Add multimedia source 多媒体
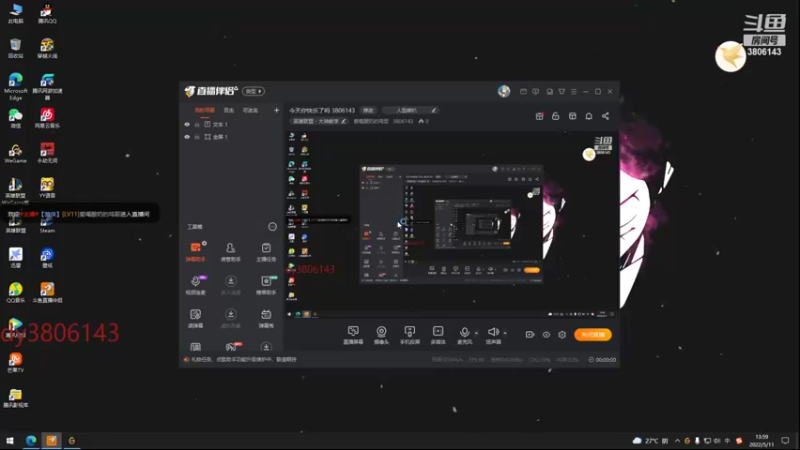This screenshot has height=450, width=800. [438, 335]
